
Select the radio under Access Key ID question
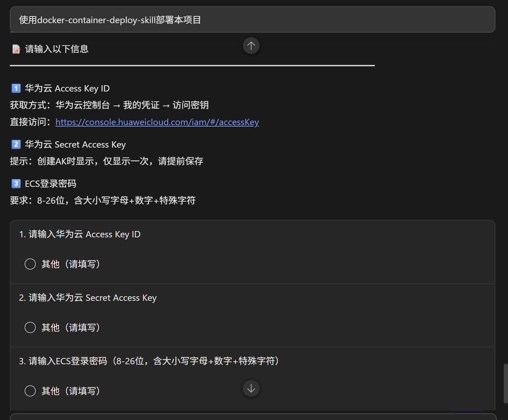(30, 264)
